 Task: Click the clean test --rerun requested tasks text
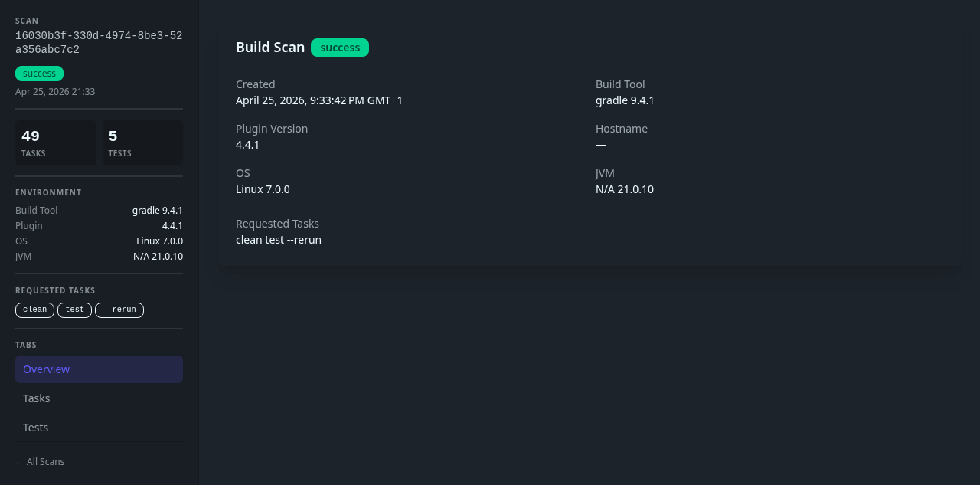click(x=278, y=239)
